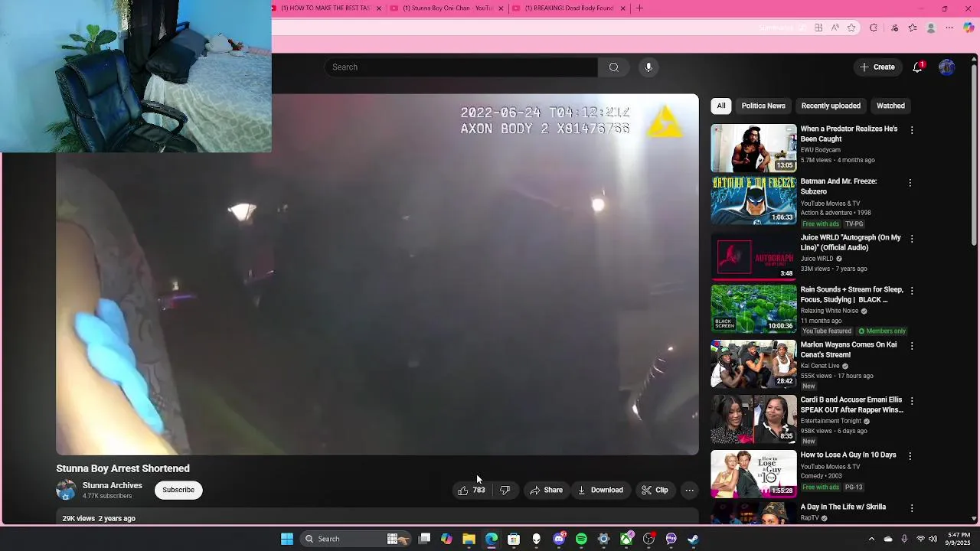Switch to HOW TO MAKE THE BEST browser tab

[325, 8]
